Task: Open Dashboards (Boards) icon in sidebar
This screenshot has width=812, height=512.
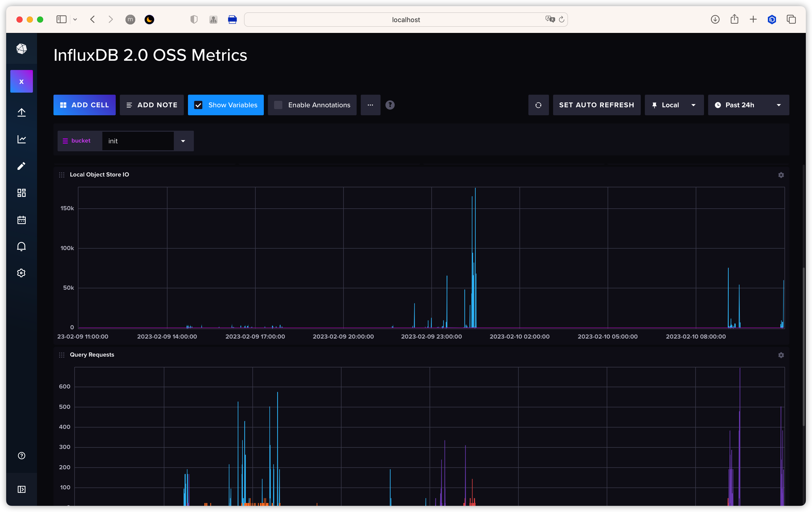Action: click(21, 193)
